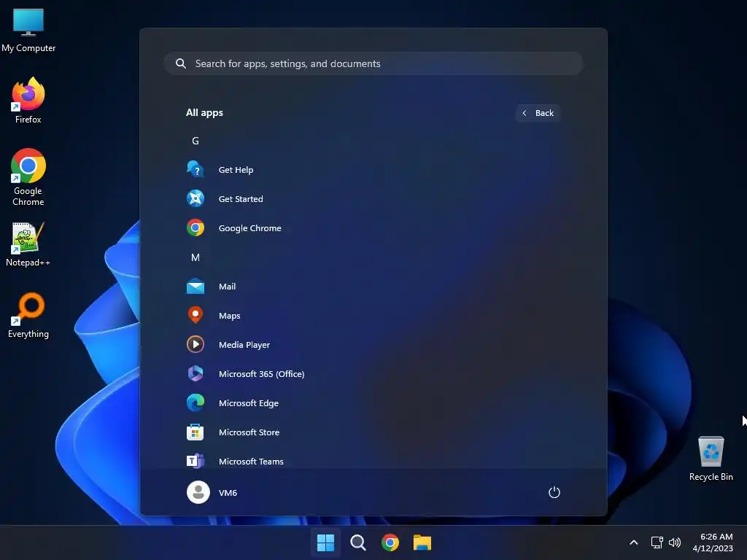
Task: Launch the Maps app icon
Action: (x=196, y=316)
